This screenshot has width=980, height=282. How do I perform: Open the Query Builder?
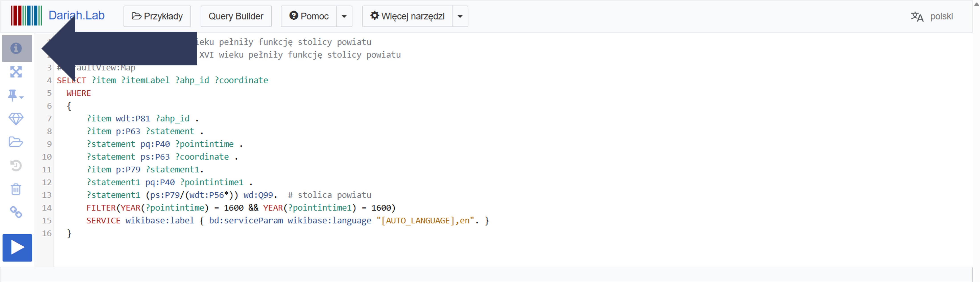(236, 16)
